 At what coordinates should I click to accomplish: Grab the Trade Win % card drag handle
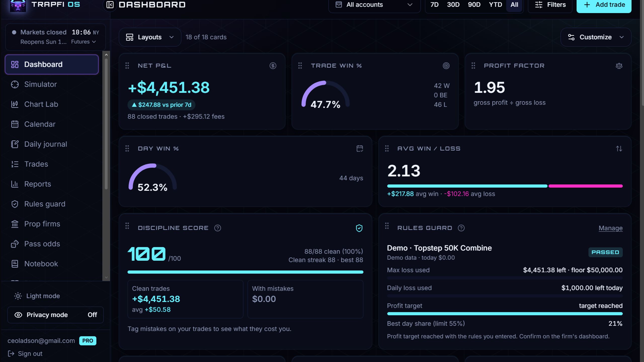[x=300, y=66]
